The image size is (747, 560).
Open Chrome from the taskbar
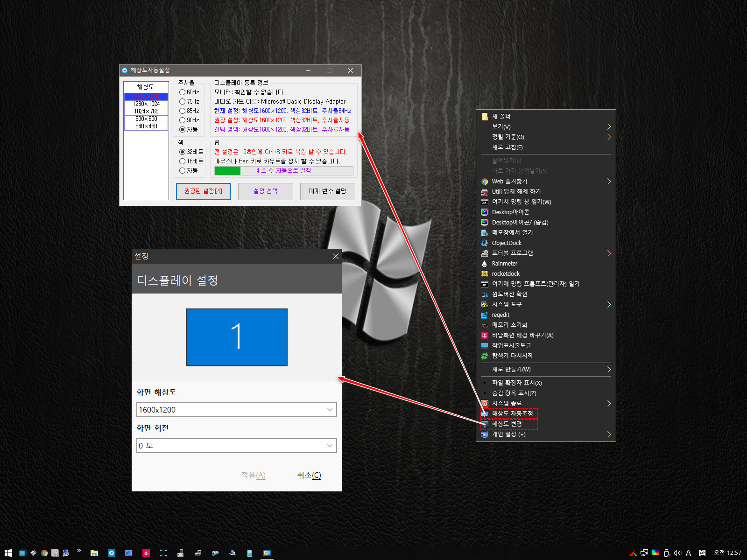click(44, 553)
